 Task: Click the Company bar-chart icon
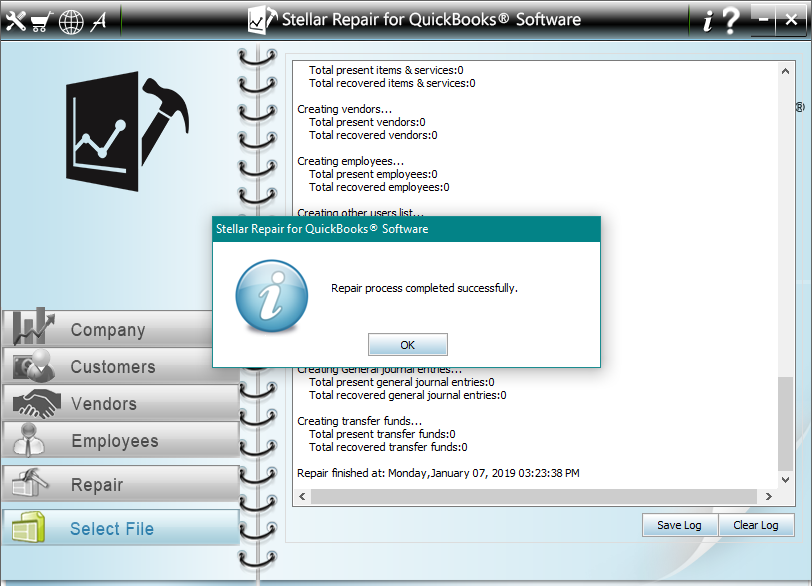34,327
